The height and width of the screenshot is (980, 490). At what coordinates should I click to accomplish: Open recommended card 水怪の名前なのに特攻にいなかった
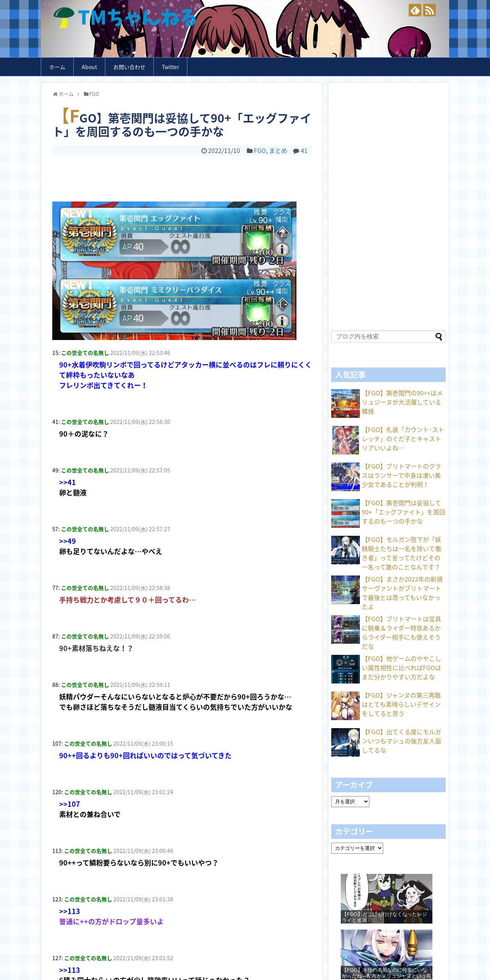(x=387, y=954)
